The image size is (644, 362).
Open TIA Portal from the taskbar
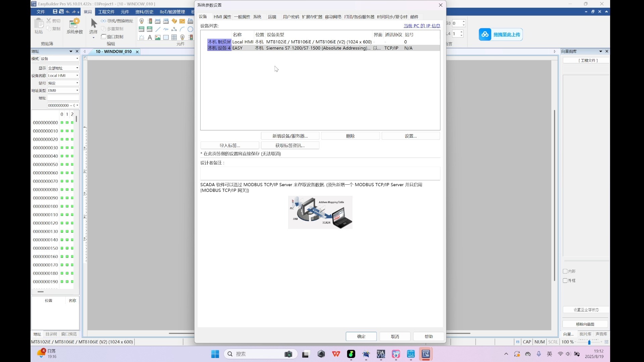coord(381,354)
